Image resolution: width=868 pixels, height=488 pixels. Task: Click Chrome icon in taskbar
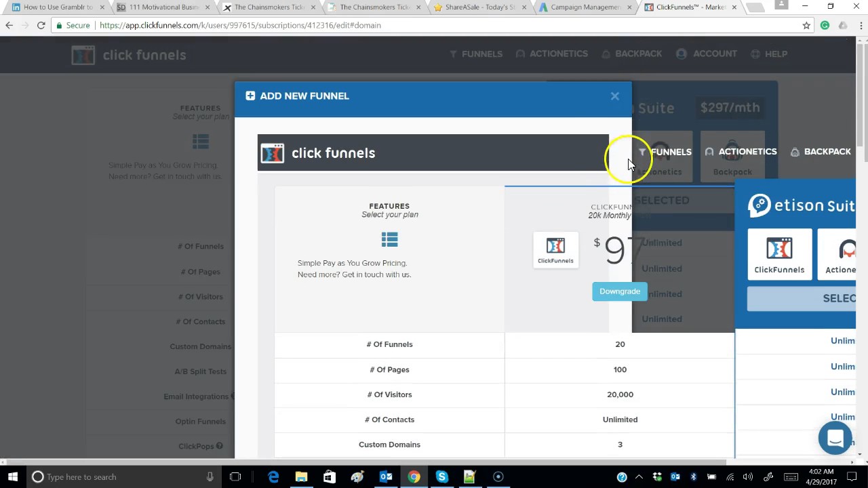[414, 476]
